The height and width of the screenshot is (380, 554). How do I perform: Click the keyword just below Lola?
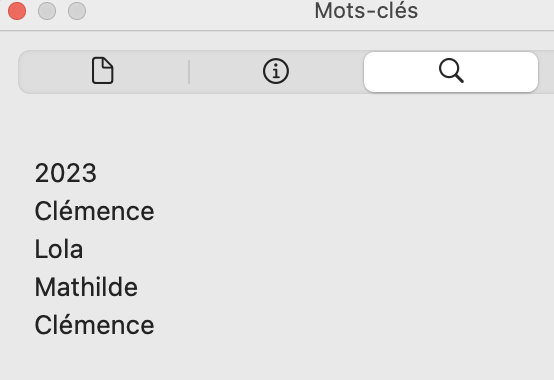[x=86, y=287]
